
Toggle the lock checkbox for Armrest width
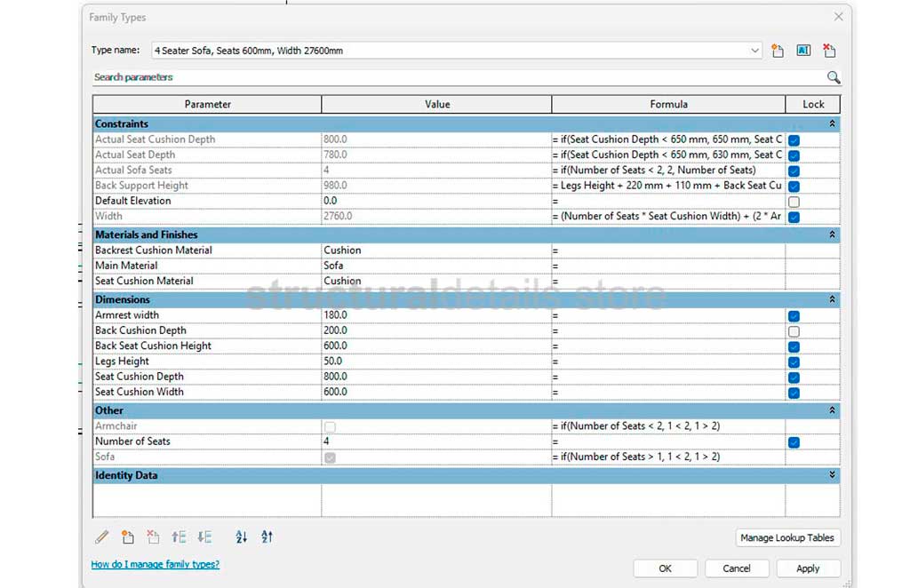[x=794, y=315]
